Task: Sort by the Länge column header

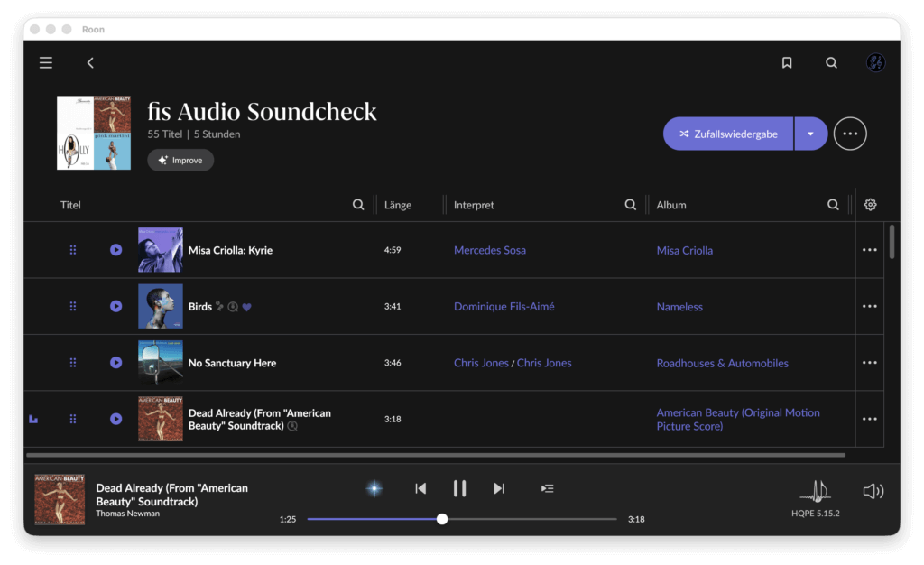Action: (x=398, y=205)
